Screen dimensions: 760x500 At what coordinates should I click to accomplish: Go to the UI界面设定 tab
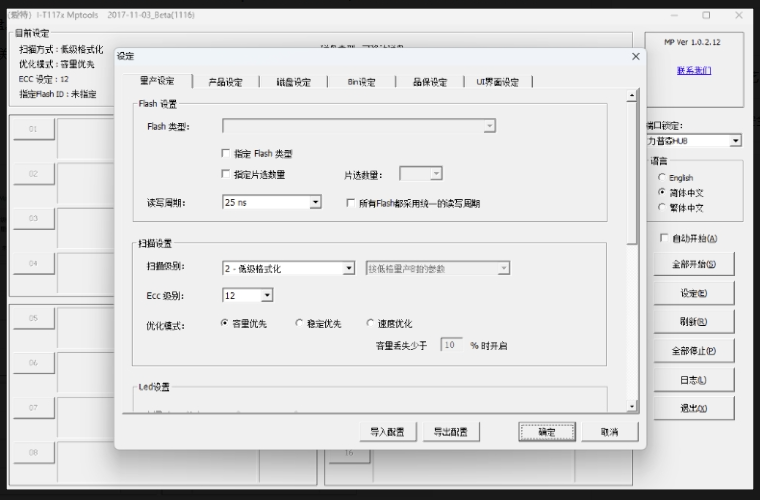coord(496,82)
